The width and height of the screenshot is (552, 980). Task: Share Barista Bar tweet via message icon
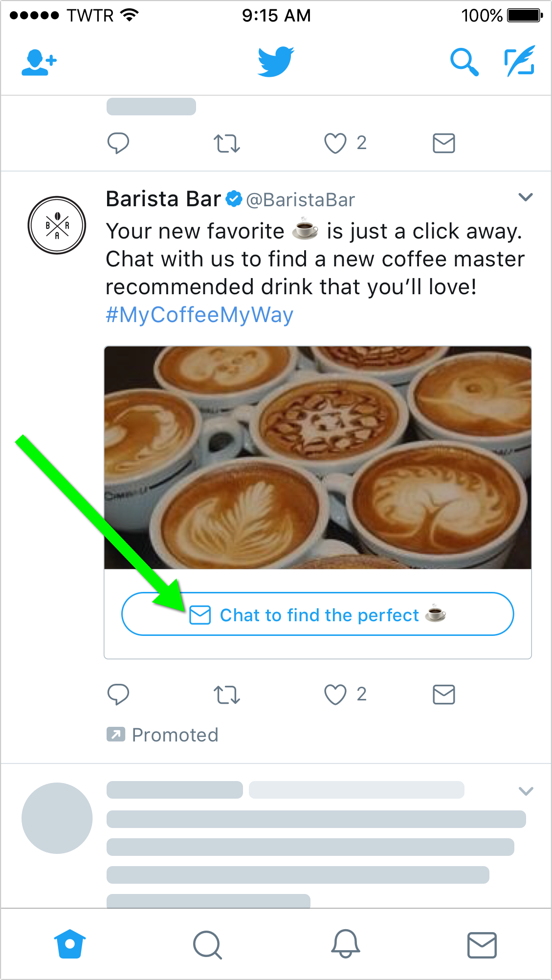[x=443, y=694]
